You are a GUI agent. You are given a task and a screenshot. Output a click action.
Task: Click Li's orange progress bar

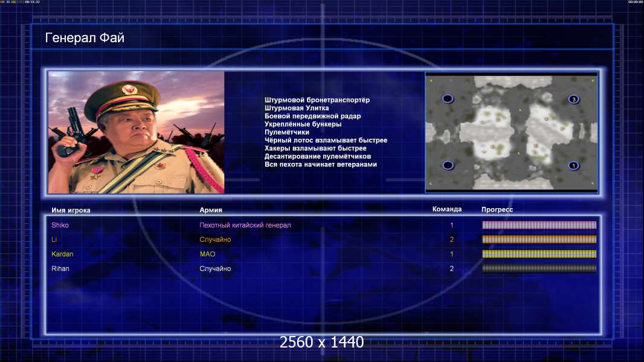coord(539,240)
